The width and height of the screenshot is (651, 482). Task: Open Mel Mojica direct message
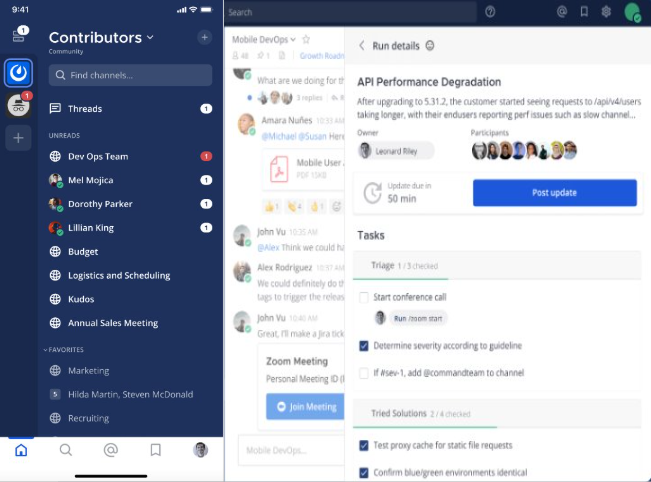click(130, 180)
